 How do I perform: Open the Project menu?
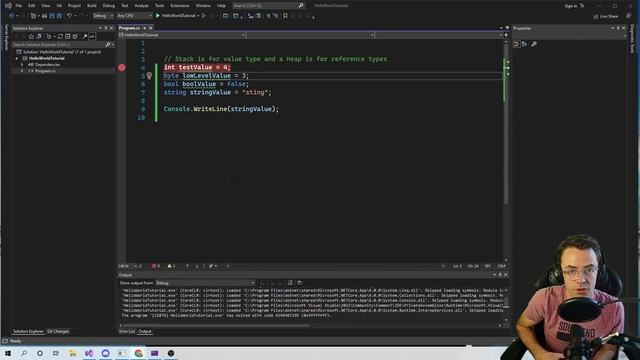click(x=74, y=6)
